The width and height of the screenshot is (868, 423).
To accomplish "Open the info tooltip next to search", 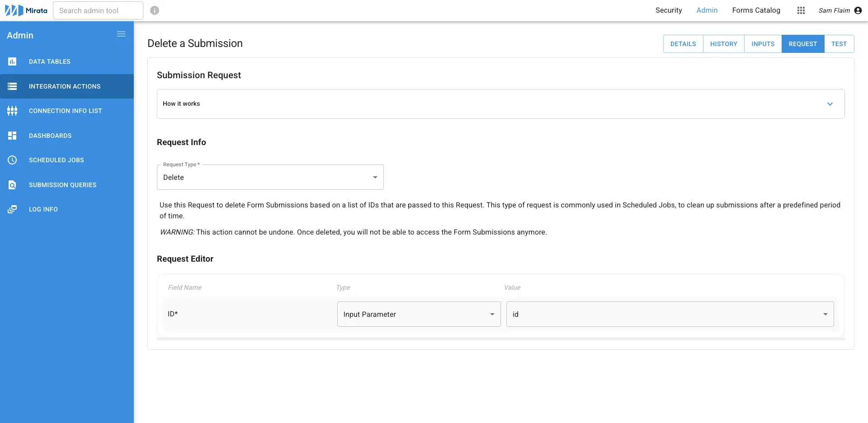I will click(x=155, y=10).
